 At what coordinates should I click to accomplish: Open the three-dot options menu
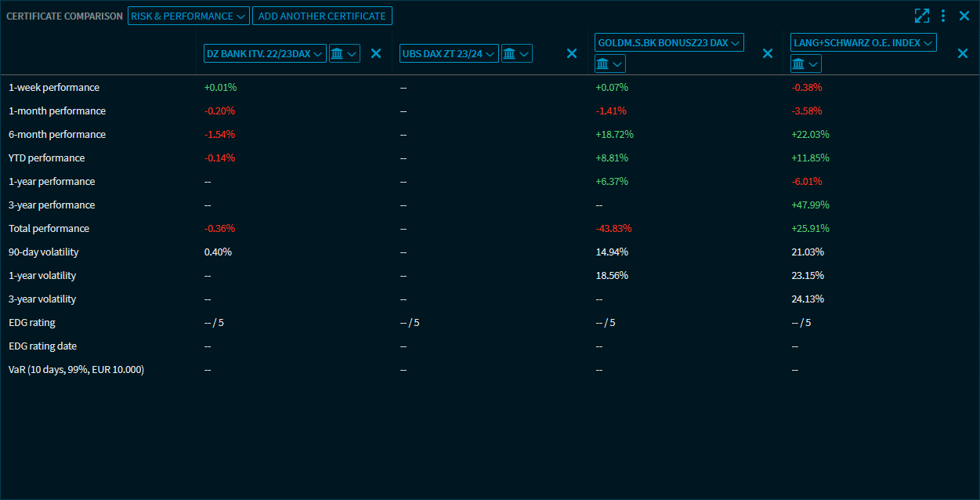tap(943, 16)
